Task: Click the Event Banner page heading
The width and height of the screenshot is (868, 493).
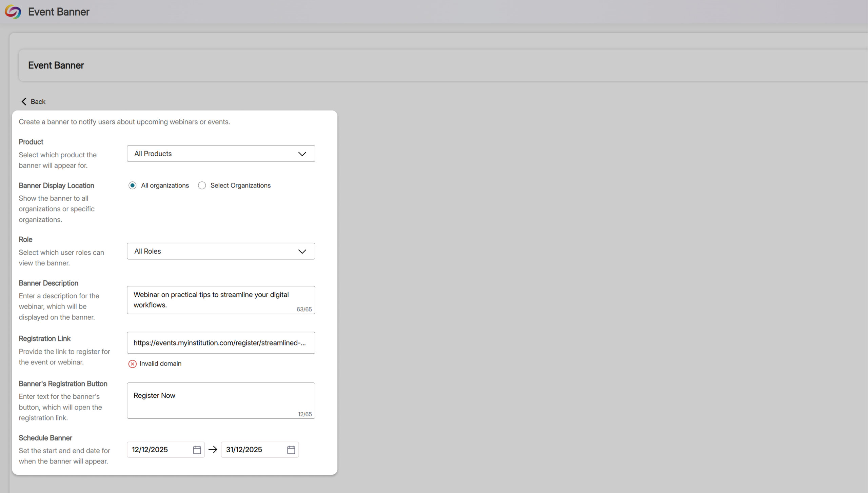Action: (x=56, y=65)
